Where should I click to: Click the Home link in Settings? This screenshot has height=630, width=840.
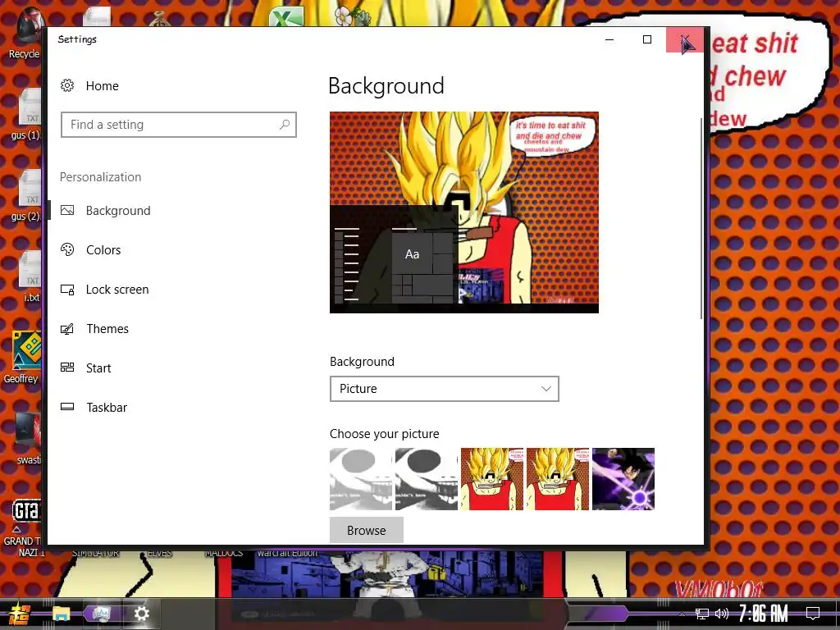tap(103, 85)
